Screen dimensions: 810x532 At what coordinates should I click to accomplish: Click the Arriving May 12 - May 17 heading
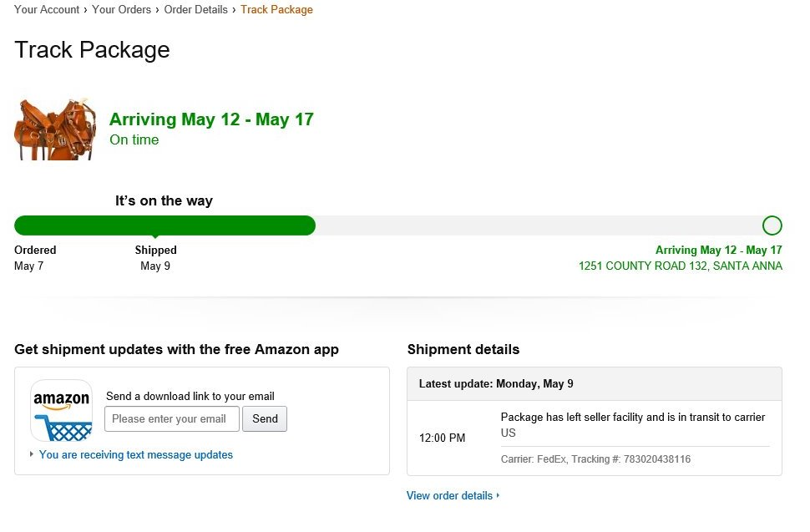[211, 119]
